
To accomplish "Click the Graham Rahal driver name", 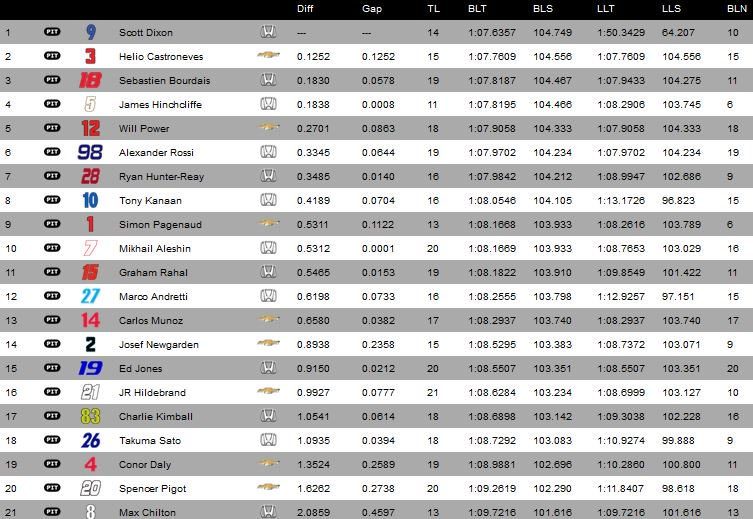I will 153,273.
